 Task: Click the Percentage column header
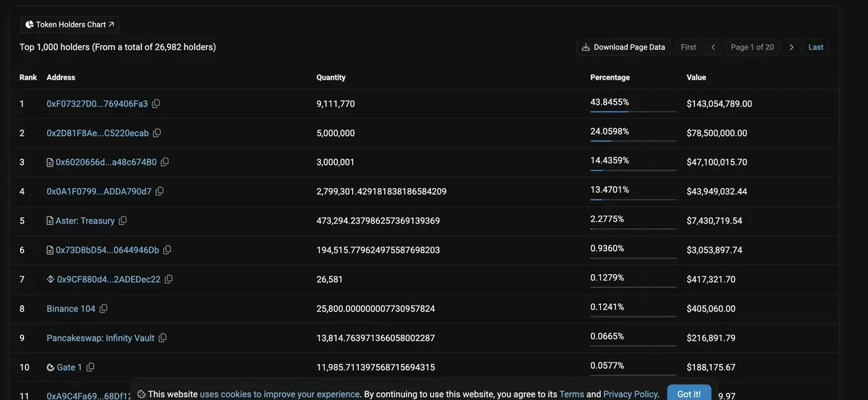point(610,77)
